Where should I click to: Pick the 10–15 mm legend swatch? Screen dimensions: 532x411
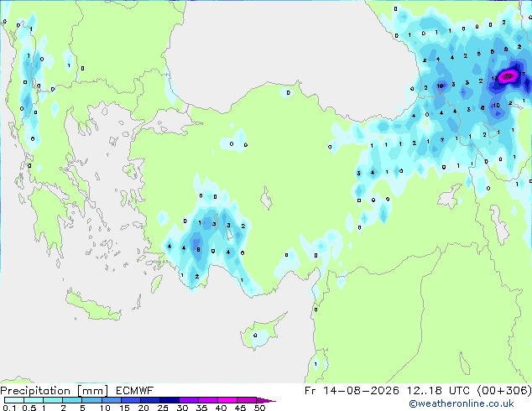112,400
